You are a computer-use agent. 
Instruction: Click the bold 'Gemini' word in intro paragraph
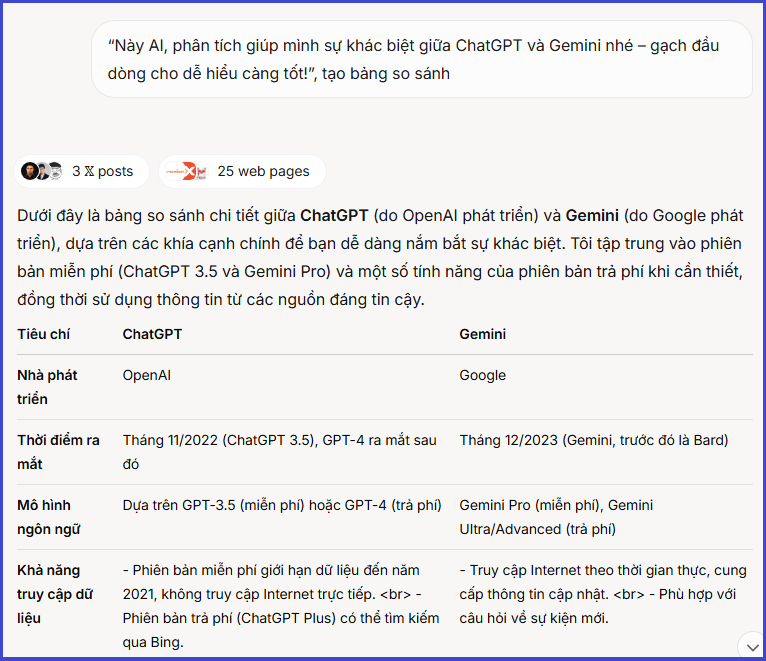pyautogui.click(x=592, y=215)
